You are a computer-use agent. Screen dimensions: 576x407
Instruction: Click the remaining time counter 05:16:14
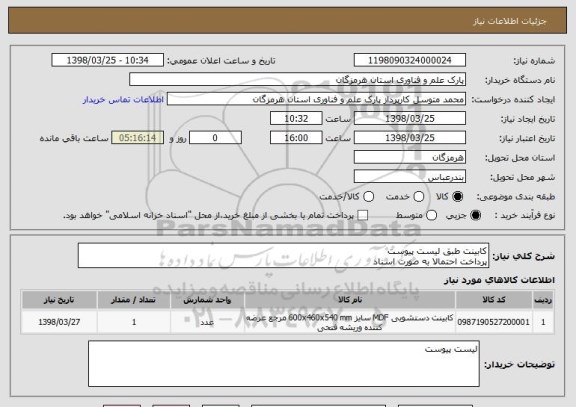click(x=137, y=138)
